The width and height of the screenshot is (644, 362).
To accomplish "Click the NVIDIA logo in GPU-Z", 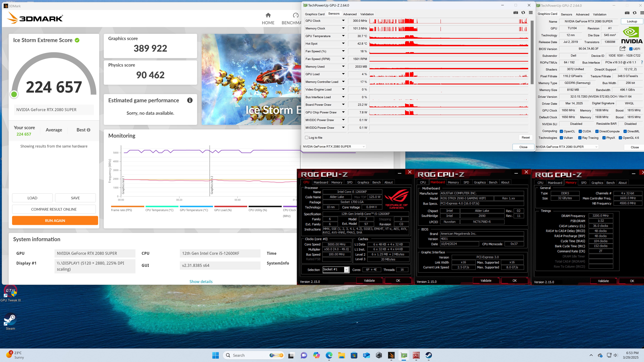I will [632, 35].
